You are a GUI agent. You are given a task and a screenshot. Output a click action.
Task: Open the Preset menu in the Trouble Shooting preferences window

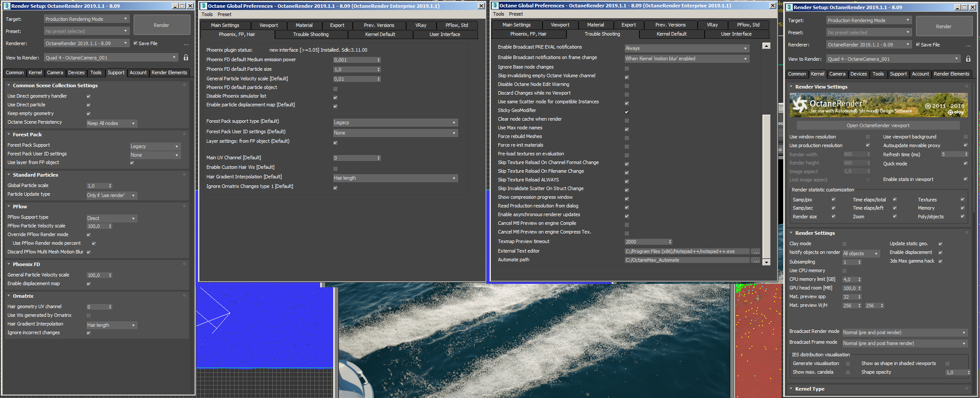click(x=516, y=14)
